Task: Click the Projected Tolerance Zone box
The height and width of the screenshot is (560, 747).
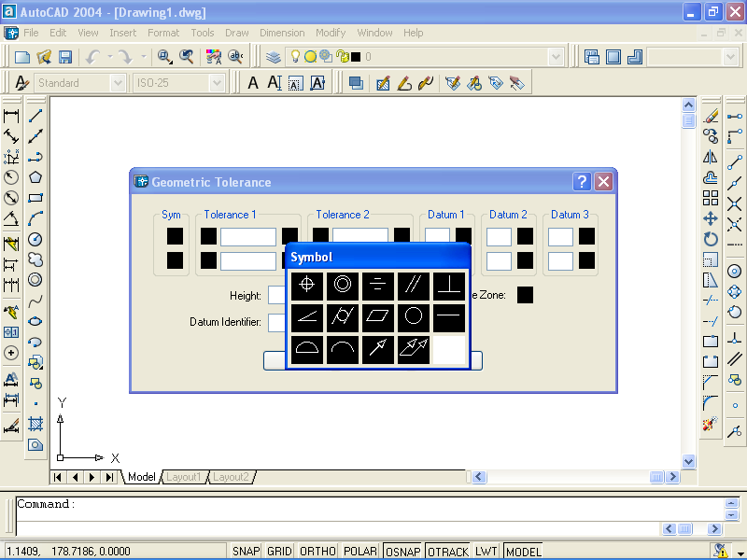Action: tap(525, 295)
